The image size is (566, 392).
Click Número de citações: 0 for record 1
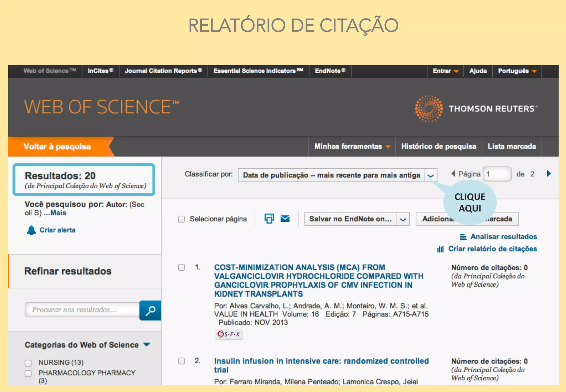pos(489,268)
